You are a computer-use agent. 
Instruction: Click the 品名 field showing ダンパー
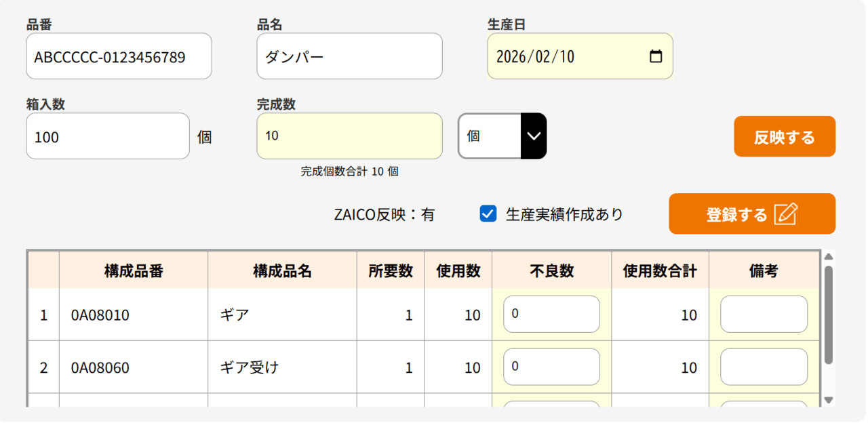pos(349,56)
